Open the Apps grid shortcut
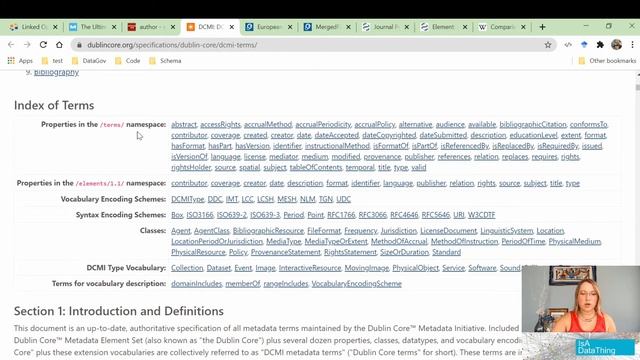This screenshot has height=360, width=640. (x=20, y=61)
